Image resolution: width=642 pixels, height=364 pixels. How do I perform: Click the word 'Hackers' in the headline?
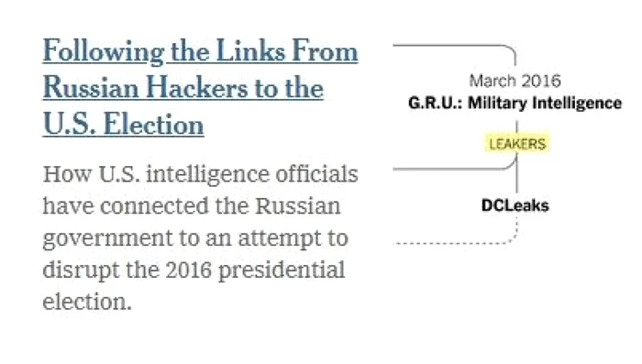[x=197, y=88]
